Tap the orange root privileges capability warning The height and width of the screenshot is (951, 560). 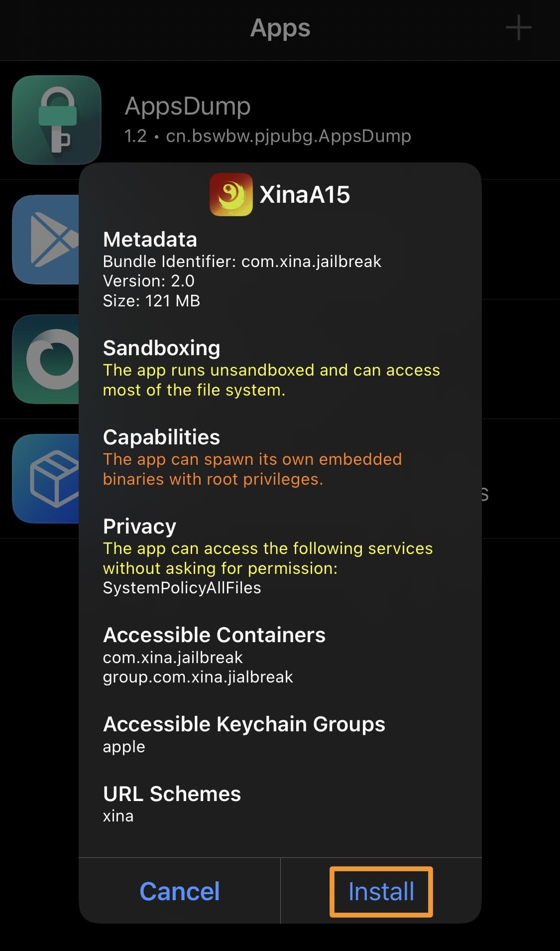pyautogui.click(x=252, y=469)
